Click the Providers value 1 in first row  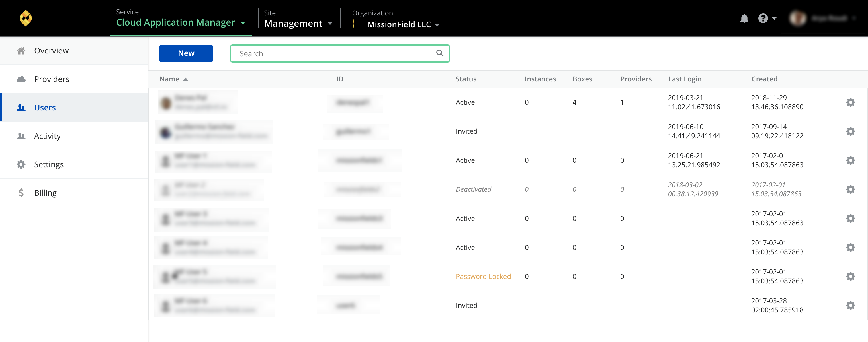click(x=622, y=102)
